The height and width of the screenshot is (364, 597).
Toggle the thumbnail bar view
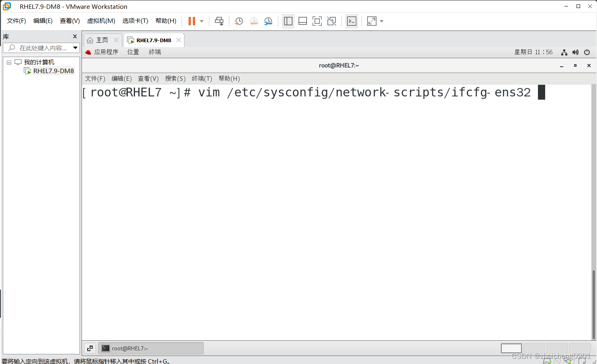point(303,21)
